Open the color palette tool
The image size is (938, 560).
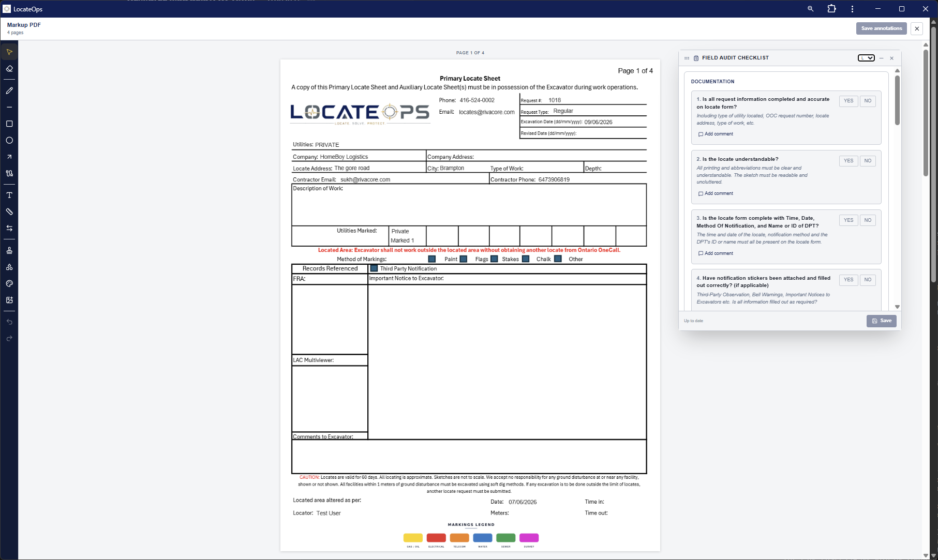coord(9,283)
